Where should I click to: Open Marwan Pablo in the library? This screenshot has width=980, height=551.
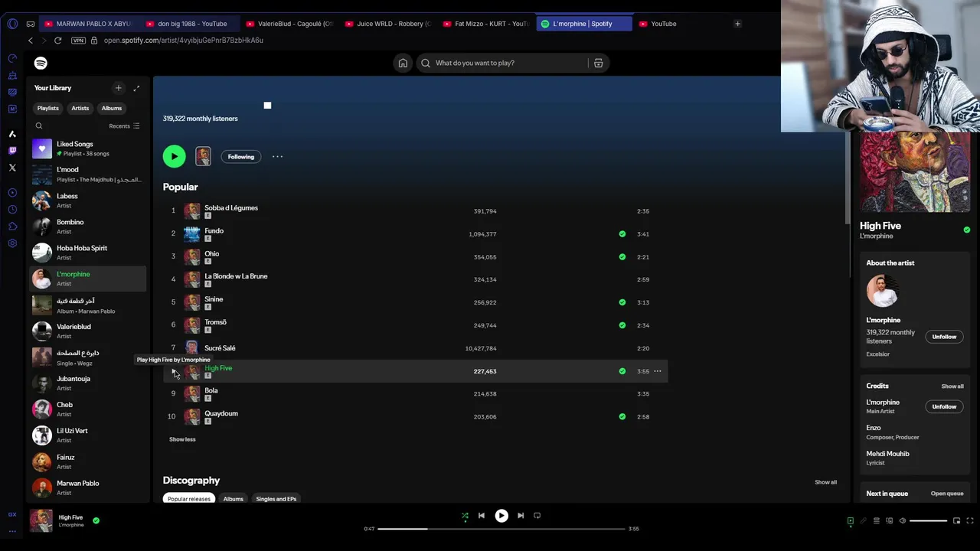tap(88, 487)
